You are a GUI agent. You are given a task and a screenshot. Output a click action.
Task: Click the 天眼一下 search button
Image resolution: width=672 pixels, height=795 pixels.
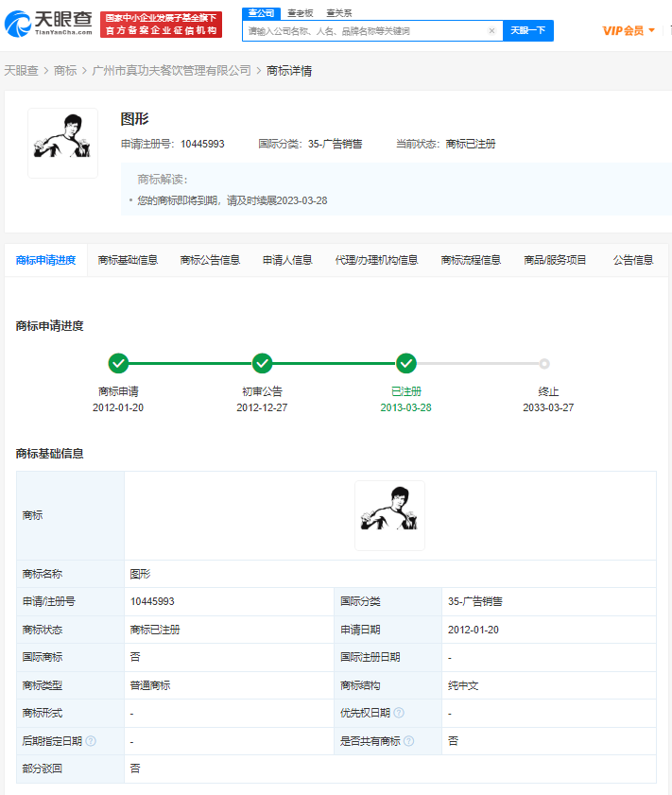(527, 30)
